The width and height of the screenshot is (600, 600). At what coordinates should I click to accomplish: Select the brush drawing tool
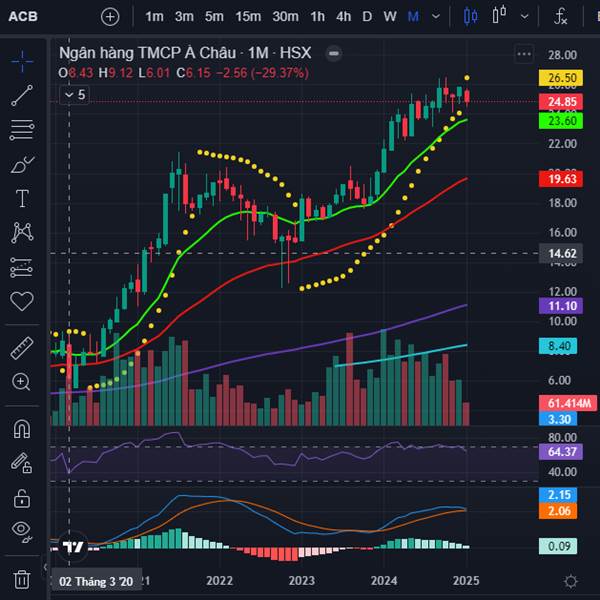click(22, 165)
